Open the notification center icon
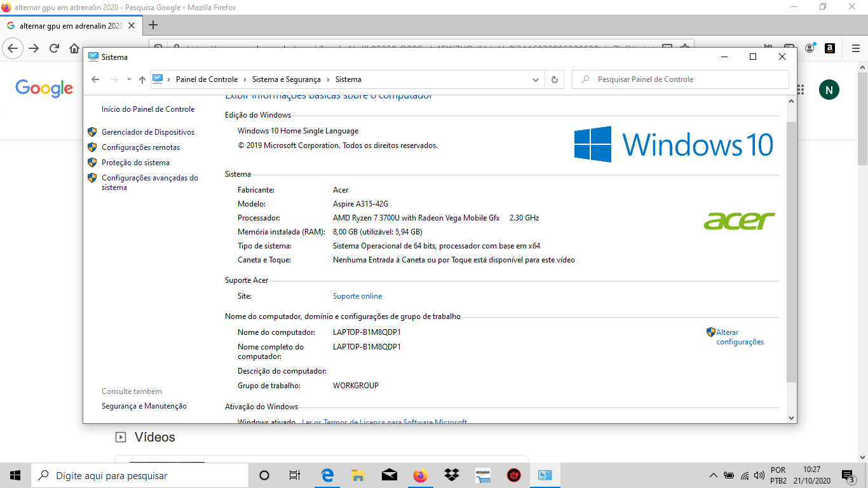Screen dimensions: 868x488 click(x=848, y=475)
